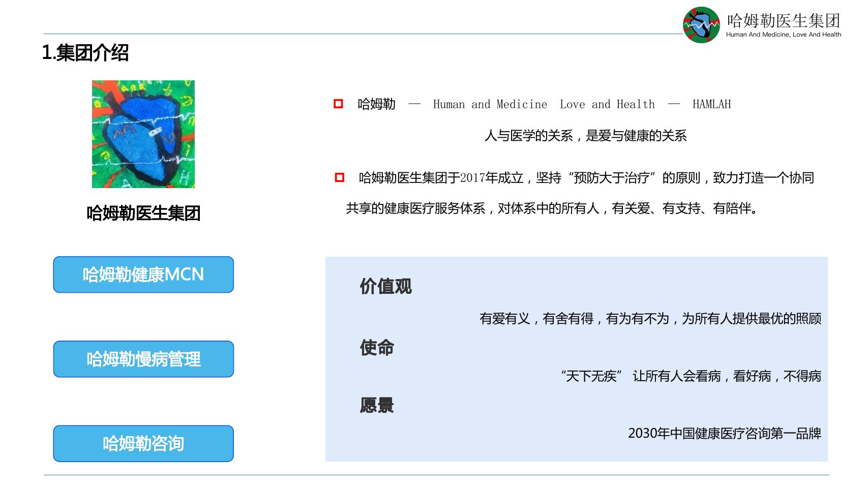Select text Human and Medicine
The height and width of the screenshot is (488, 868).
(490, 104)
